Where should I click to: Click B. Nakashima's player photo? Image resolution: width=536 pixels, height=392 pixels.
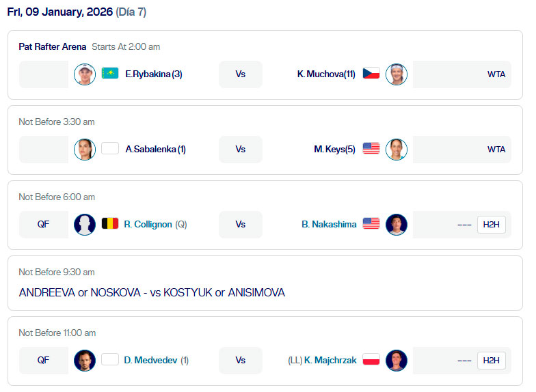[397, 224]
